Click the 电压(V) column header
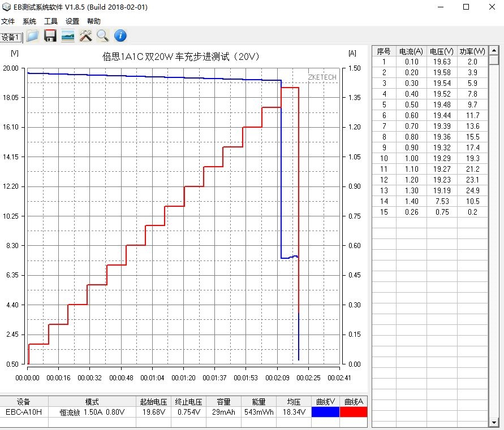This screenshot has width=504, height=430. (442, 51)
